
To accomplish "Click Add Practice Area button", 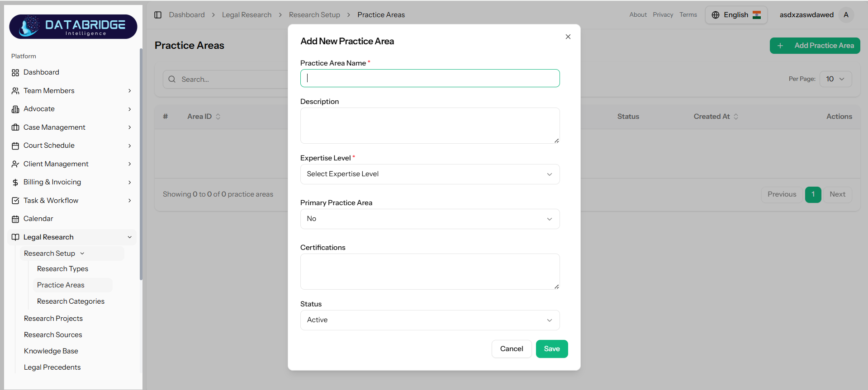I will click(x=815, y=46).
